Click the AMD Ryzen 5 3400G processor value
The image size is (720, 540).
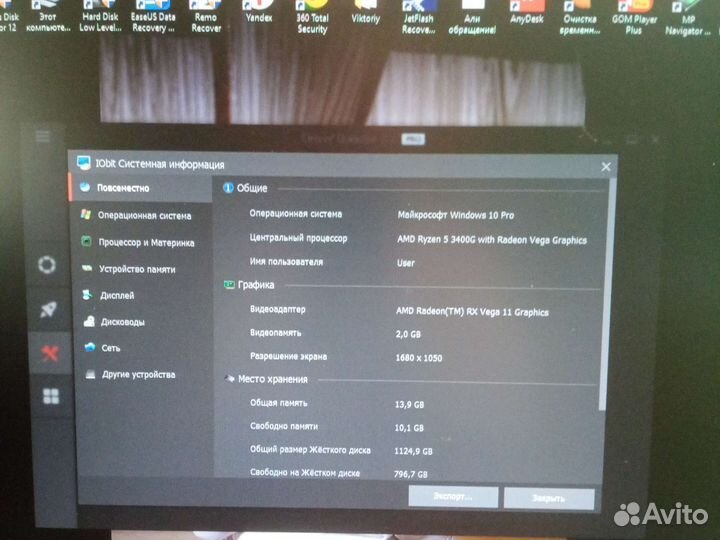coord(492,240)
